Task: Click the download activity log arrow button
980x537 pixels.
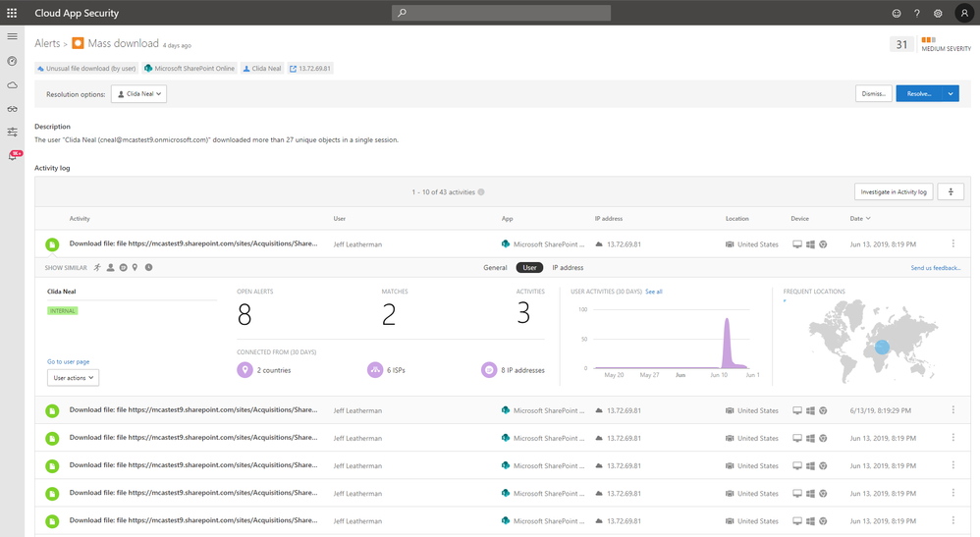Action: [x=951, y=191]
